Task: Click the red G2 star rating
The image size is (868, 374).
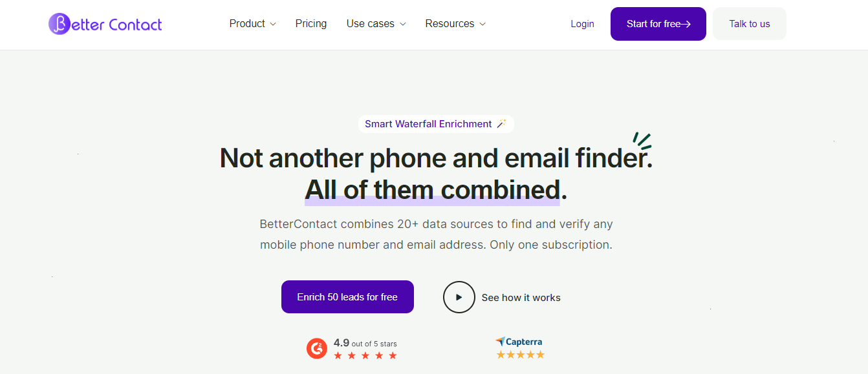Action: coord(365,356)
